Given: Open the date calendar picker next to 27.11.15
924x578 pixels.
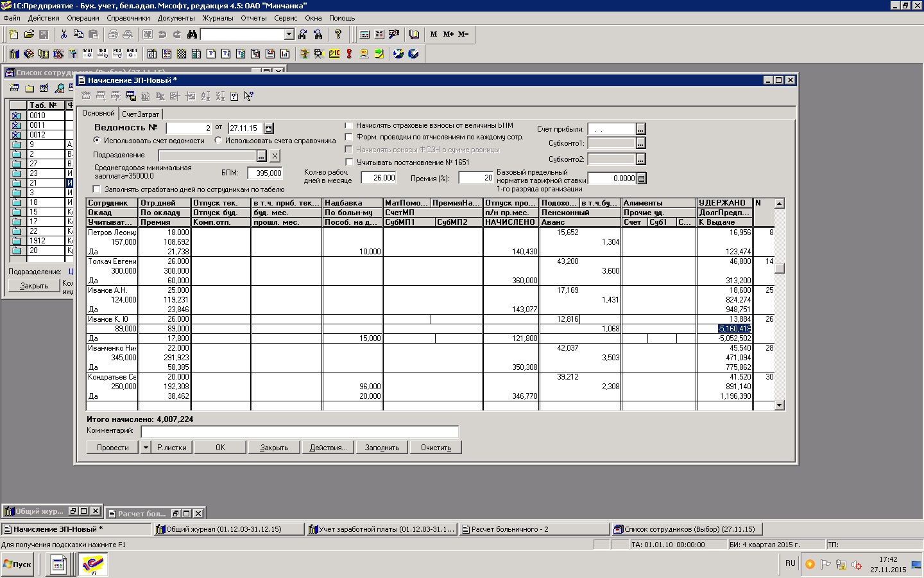Looking at the screenshot, I should point(269,128).
